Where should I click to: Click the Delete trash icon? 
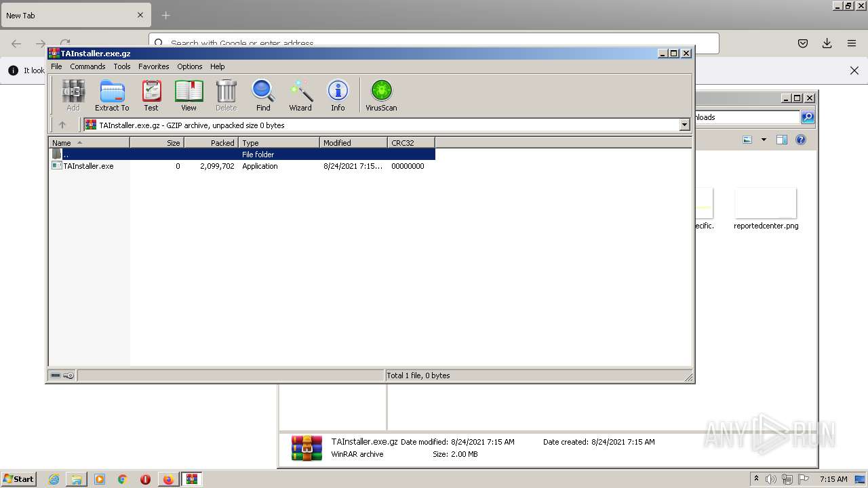pos(226,95)
